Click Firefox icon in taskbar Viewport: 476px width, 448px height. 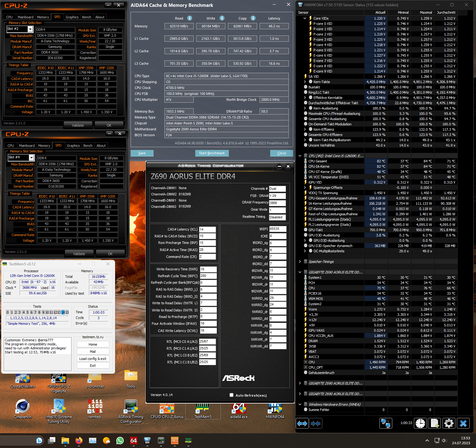[x=79, y=441]
